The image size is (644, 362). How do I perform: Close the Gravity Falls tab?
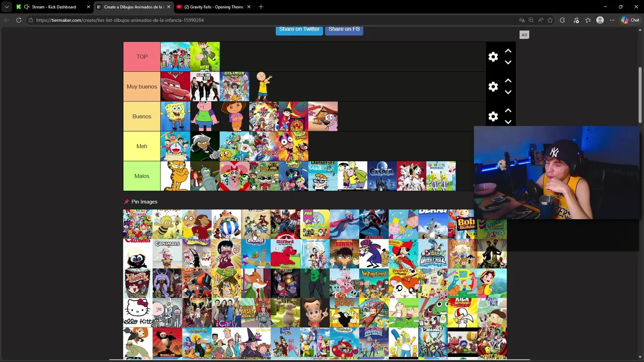[x=249, y=7]
